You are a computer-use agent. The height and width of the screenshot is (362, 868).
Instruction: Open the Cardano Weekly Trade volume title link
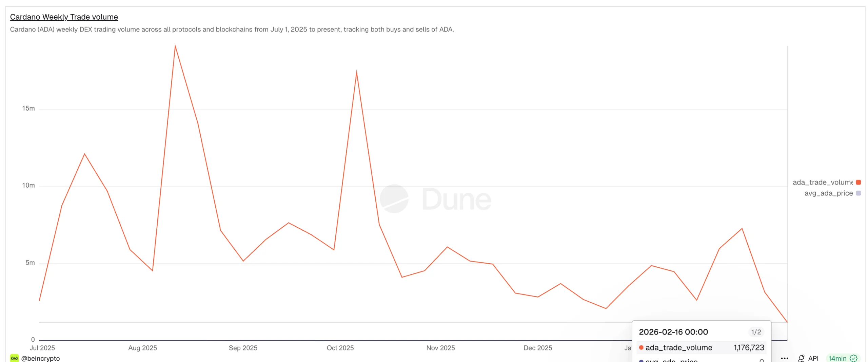[63, 17]
